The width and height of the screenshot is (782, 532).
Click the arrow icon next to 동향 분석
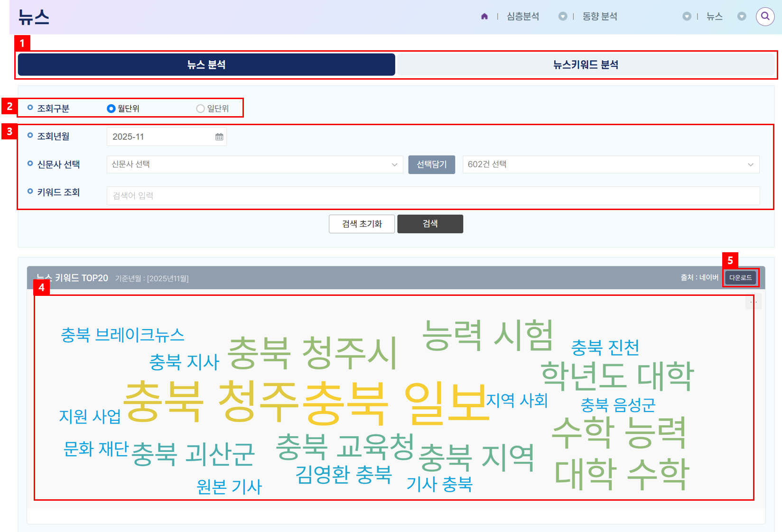click(x=687, y=17)
